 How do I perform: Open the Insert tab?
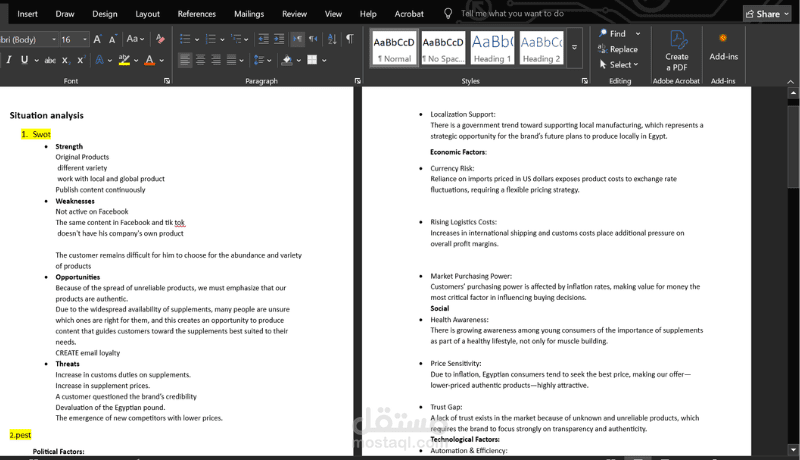(x=27, y=14)
